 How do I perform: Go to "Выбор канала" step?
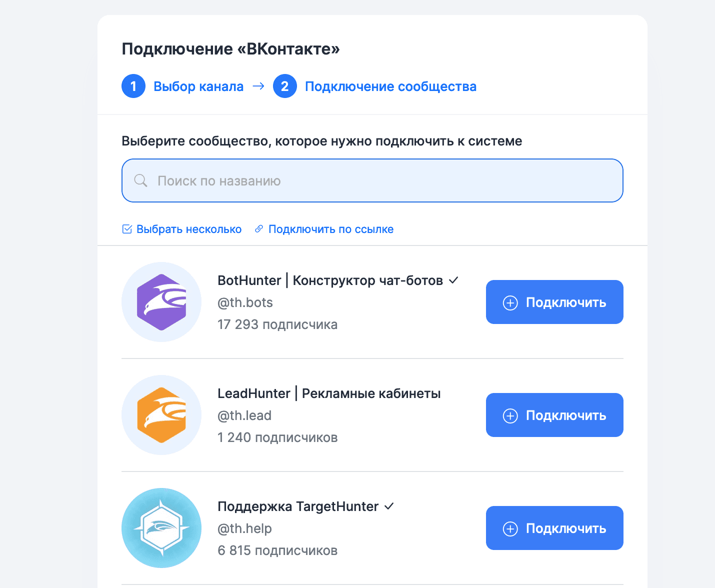point(198,86)
